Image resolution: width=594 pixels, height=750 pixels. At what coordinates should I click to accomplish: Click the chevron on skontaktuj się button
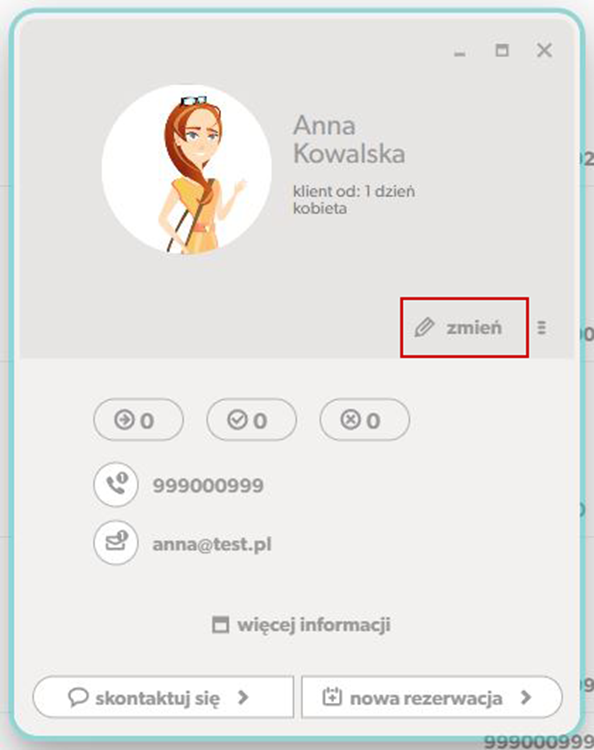coord(243,697)
